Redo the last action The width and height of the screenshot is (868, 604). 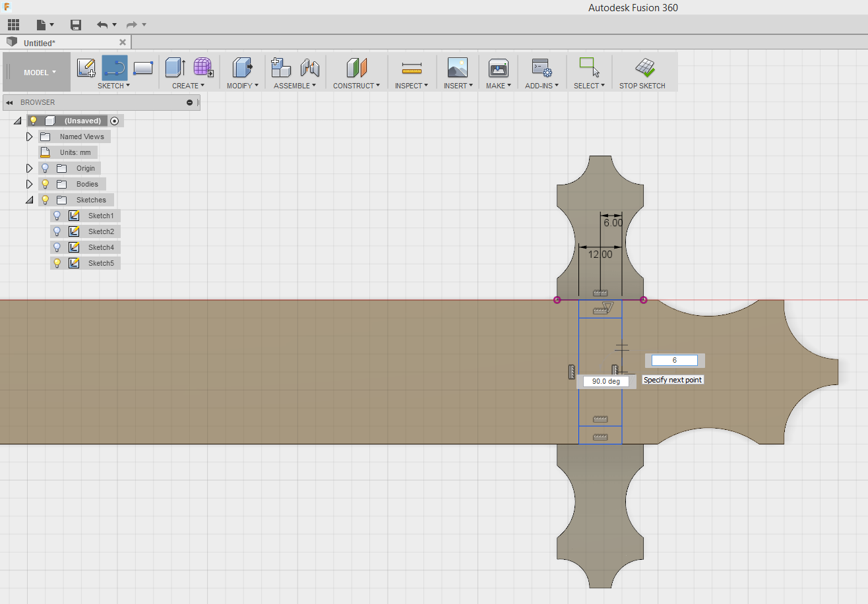pos(132,25)
